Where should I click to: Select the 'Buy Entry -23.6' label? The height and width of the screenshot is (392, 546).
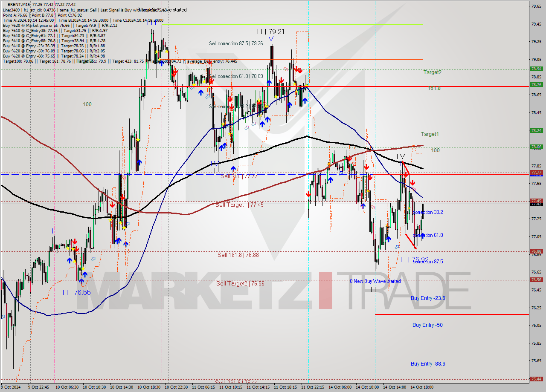[x=428, y=298]
